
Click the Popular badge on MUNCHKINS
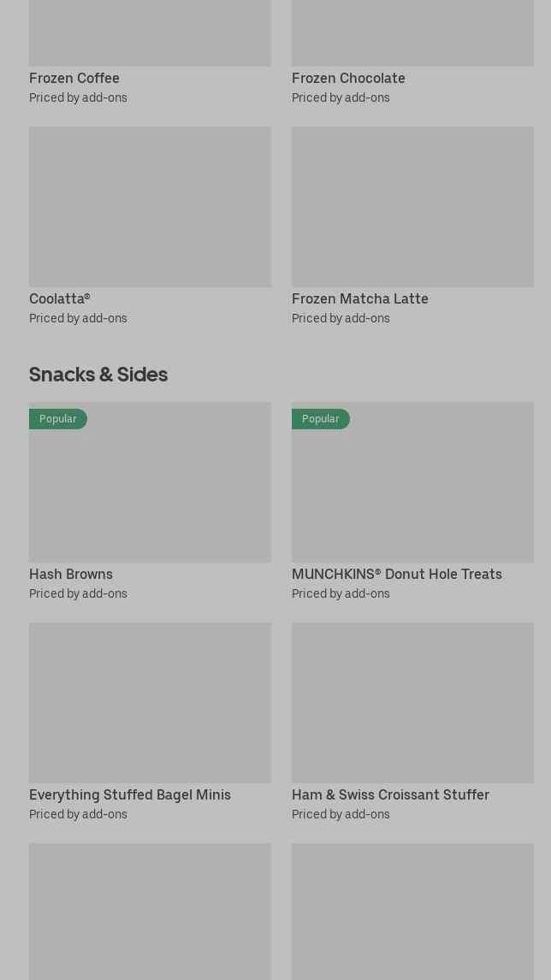click(x=321, y=419)
